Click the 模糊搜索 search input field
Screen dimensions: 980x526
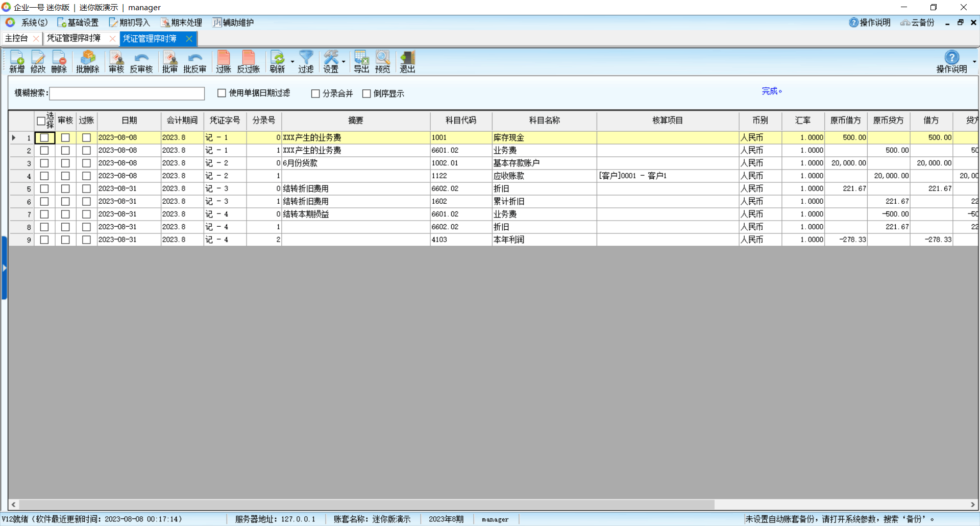click(127, 93)
